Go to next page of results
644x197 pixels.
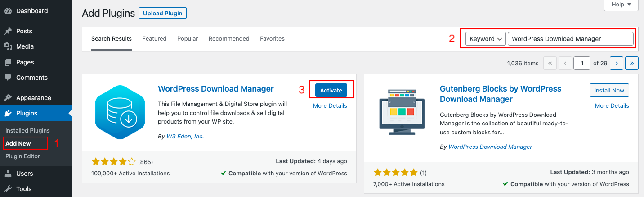click(x=616, y=63)
